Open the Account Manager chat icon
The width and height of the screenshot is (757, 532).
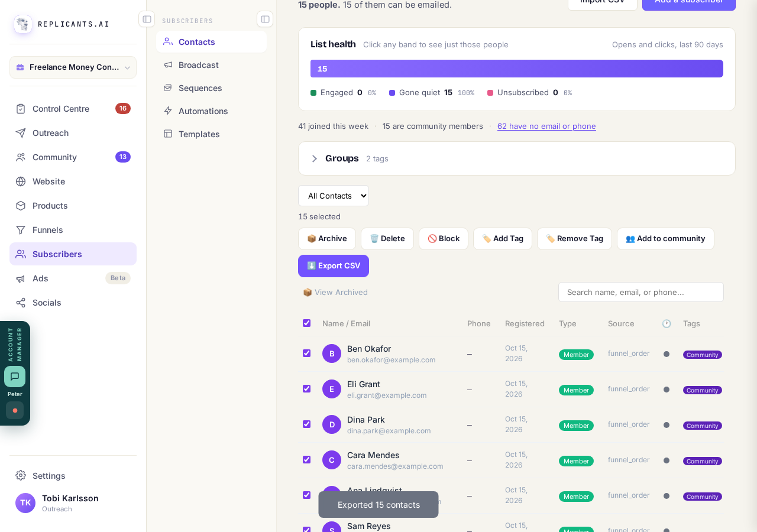coord(15,377)
